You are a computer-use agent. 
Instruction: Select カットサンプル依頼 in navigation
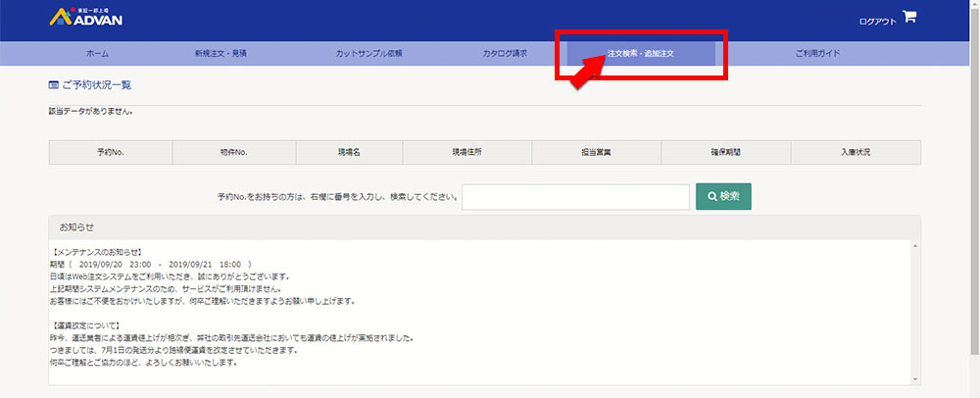coord(368,53)
